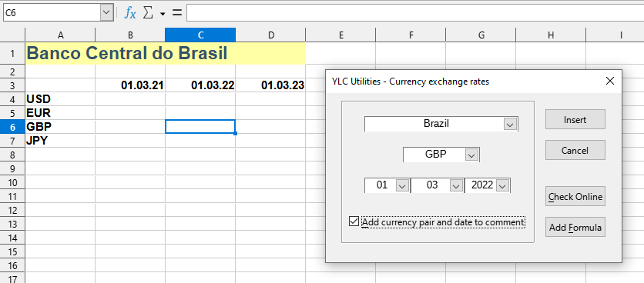The height and width of the screenshot is (283, 644).
Task: Open the Function Wizard fx icon
Action: coord(129,13)
